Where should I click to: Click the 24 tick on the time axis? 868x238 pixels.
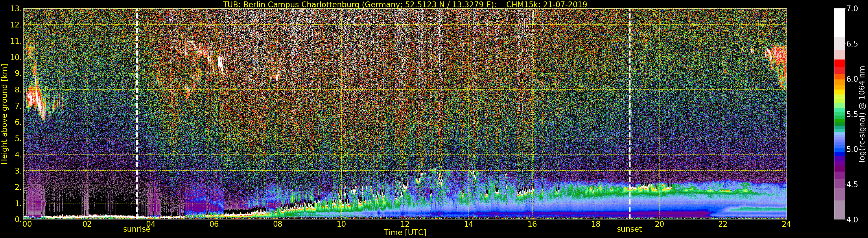point(786,224)
